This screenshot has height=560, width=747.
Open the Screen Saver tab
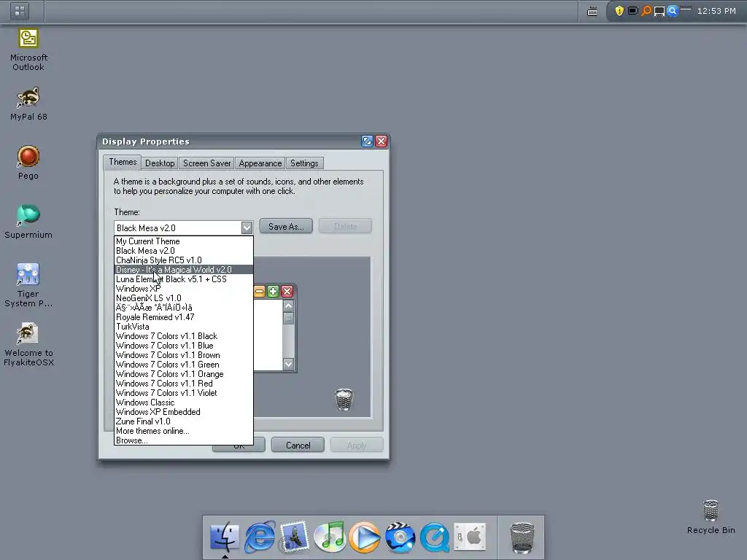click(x=206, y=163)
